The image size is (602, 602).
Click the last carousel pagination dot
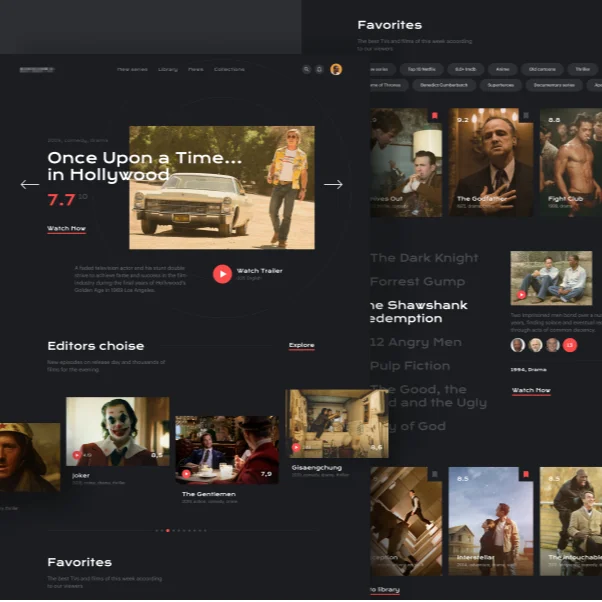pos(205,531)
